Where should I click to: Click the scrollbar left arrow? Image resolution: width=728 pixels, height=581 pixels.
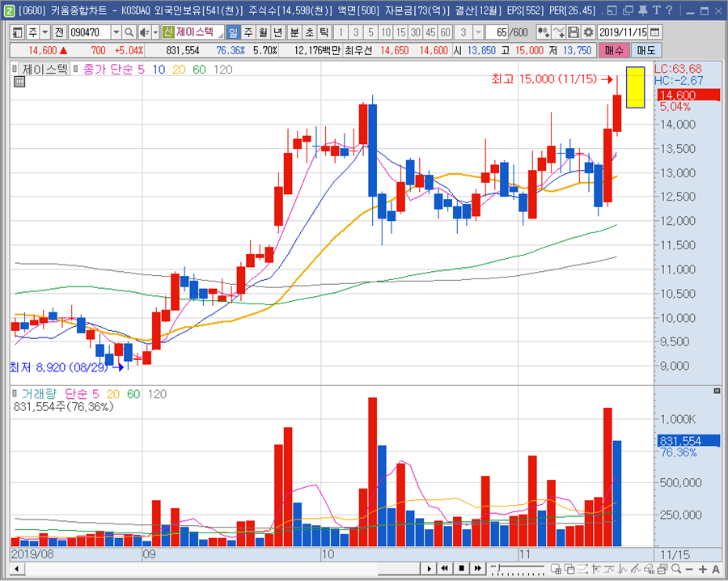click(x=17, y=569)
